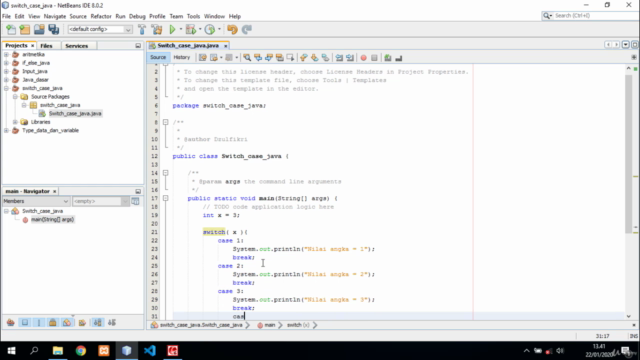The height and width of the screenshot is (360, 640).
Task: Expand the if_else_java project node
Action: point(7,63)
